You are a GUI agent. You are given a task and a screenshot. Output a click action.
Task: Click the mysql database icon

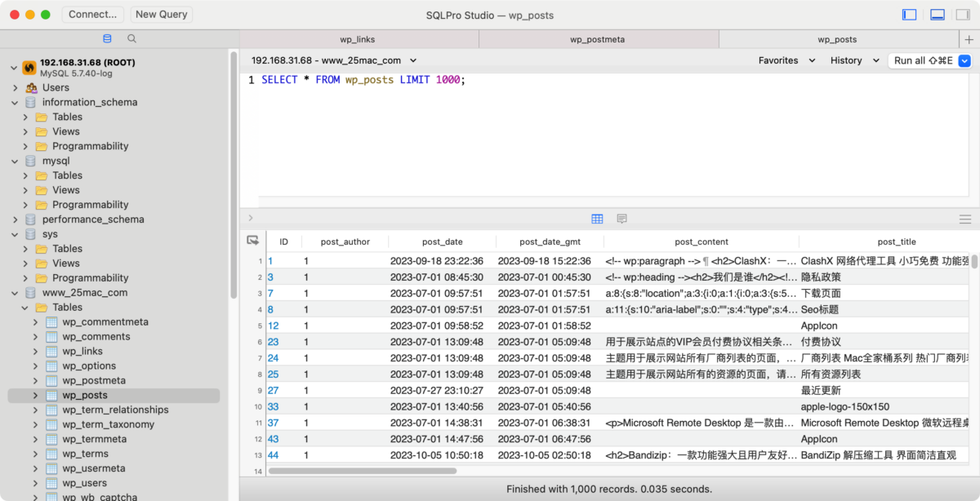tap(31, 161)
